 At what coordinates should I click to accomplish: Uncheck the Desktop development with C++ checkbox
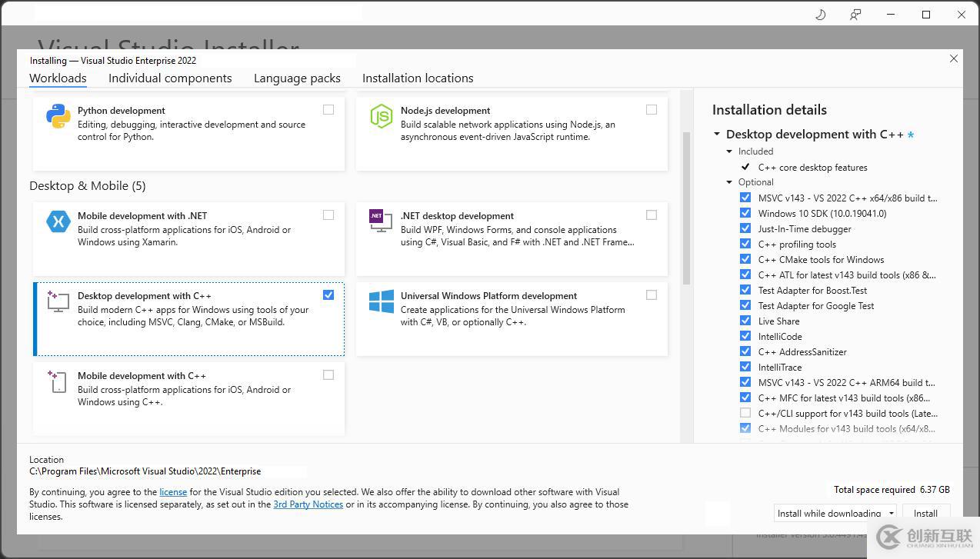328,295
